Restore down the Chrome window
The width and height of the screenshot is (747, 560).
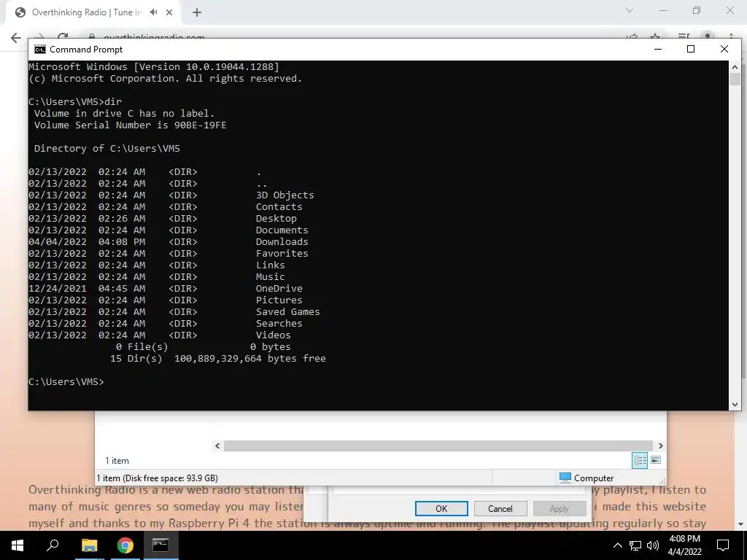[697, 10]
